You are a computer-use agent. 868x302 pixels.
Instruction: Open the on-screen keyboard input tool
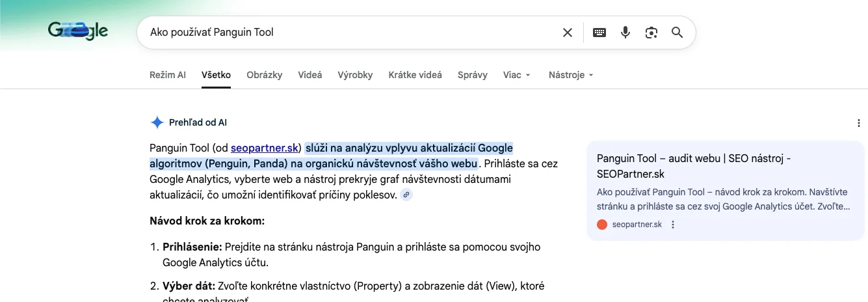[599, 33]
